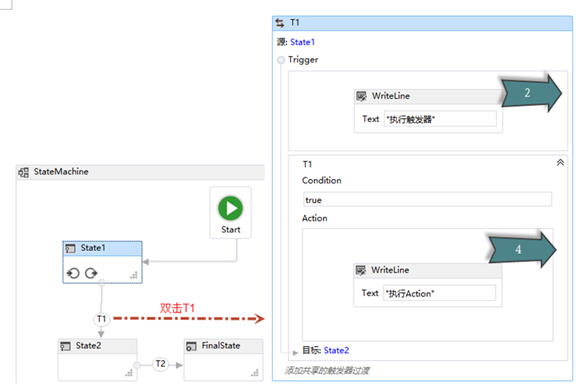Screen dimensions: 576x384
Task: Edit the "执行触发器" Text field
Action: 440,119
